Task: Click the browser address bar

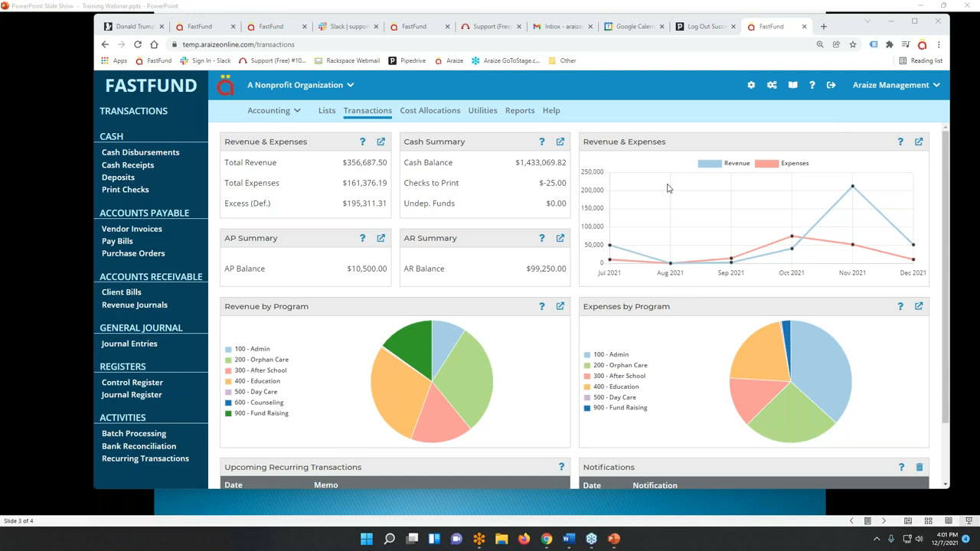Action: click(490, 44)
